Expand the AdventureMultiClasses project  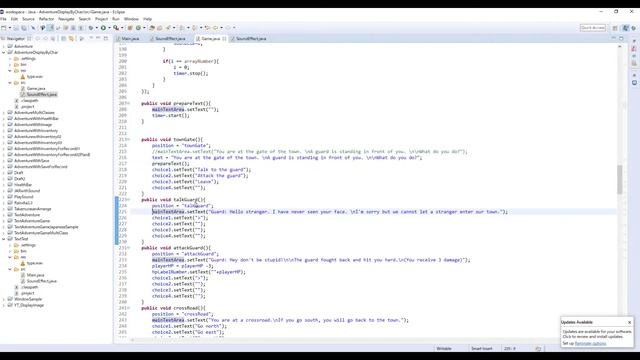tap(4, 112)
